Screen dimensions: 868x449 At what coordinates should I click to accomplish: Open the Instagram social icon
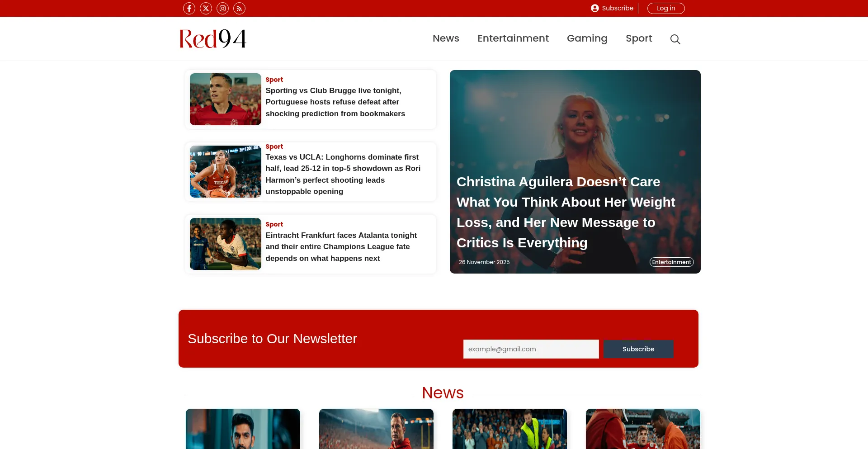[x=222, y=8]
